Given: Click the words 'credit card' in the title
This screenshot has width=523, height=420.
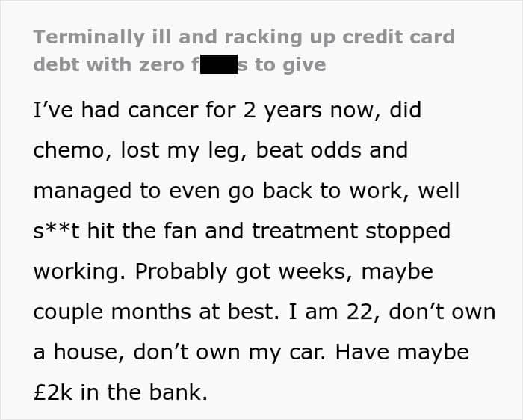Looking at the screenshot, I should click(398, 37).
